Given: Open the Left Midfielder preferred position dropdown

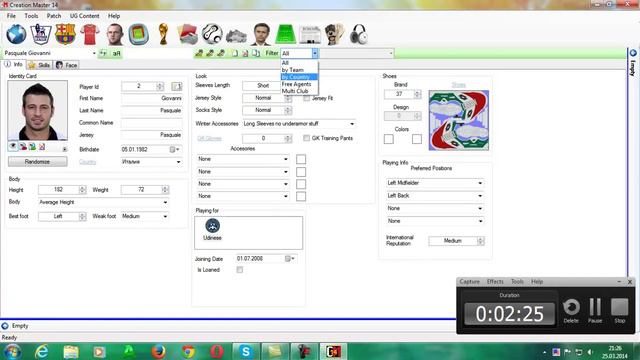Looking at the screenshot, I should click(x=435, y=183).
